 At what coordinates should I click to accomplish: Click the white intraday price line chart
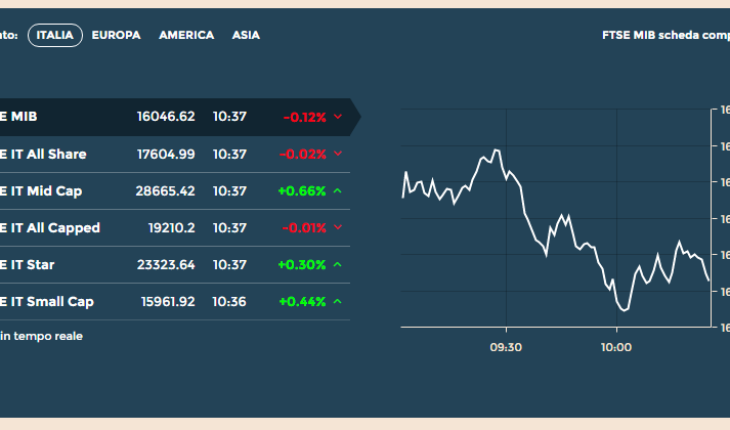coord(555,230)
